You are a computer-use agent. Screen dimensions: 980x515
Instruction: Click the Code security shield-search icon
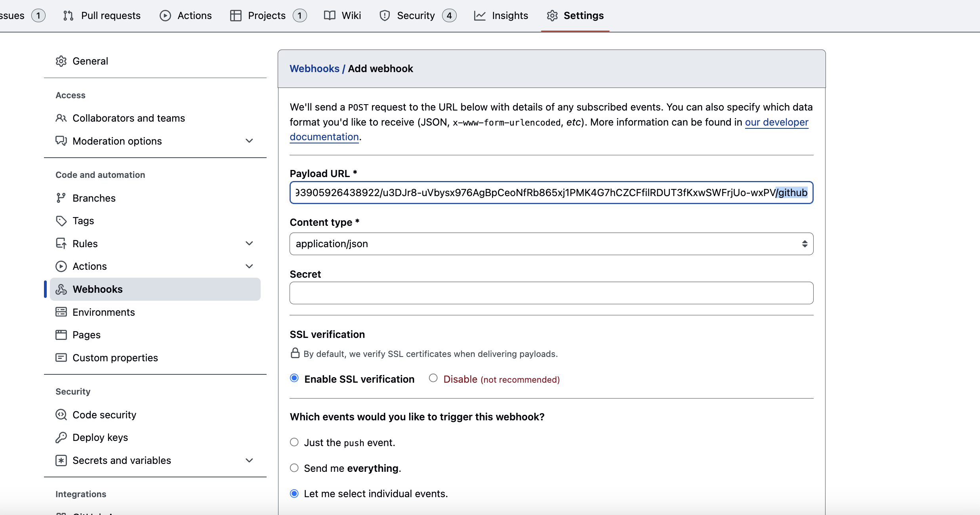61,415
